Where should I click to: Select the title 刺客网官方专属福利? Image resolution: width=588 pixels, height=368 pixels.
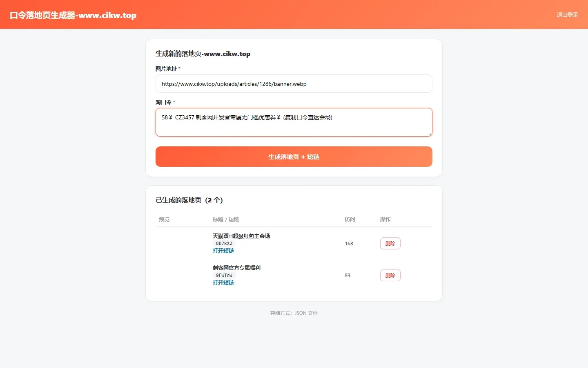tap(236, 268)
